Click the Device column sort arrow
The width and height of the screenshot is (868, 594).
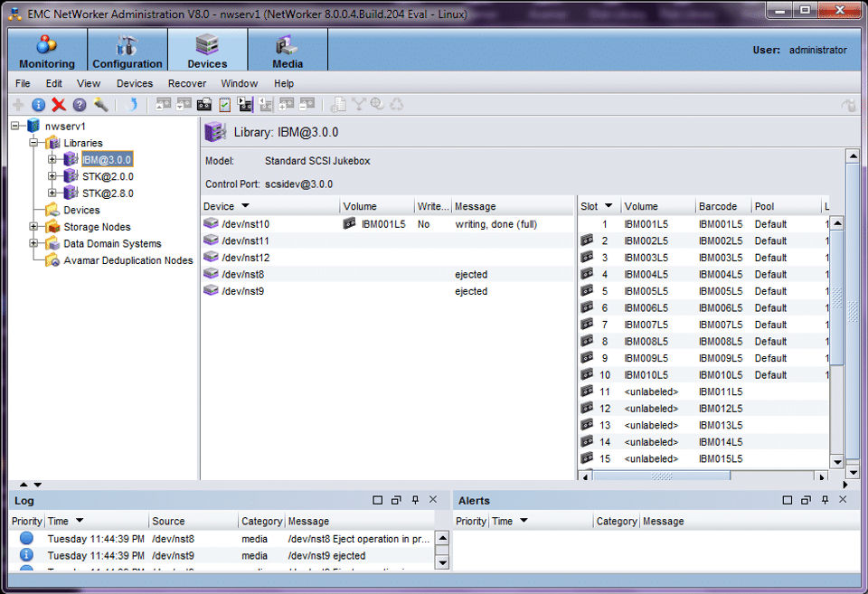(245, 206)
